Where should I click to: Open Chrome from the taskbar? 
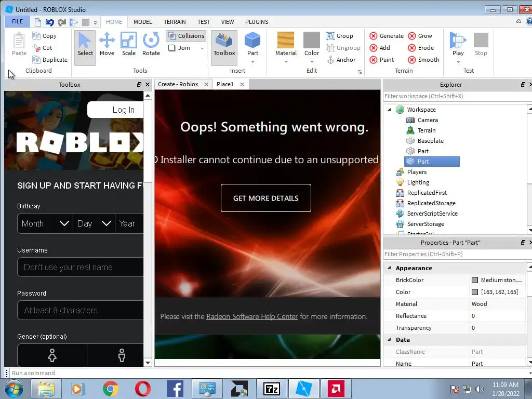point(110,389)
